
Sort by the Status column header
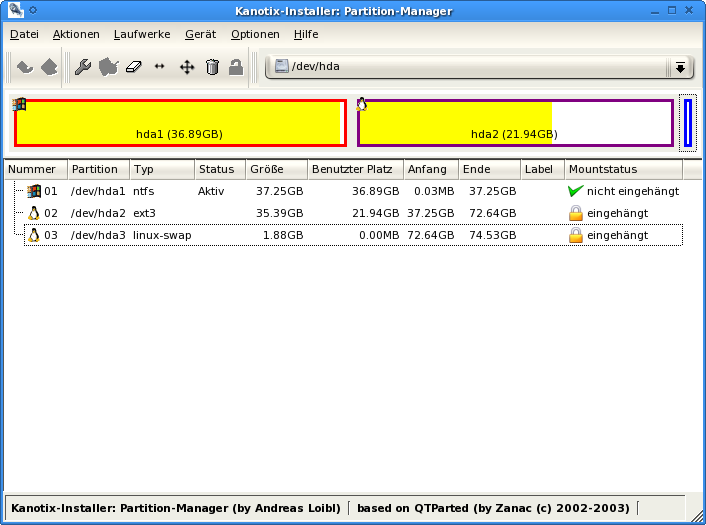pyautogui.click(x=220, y=169)
